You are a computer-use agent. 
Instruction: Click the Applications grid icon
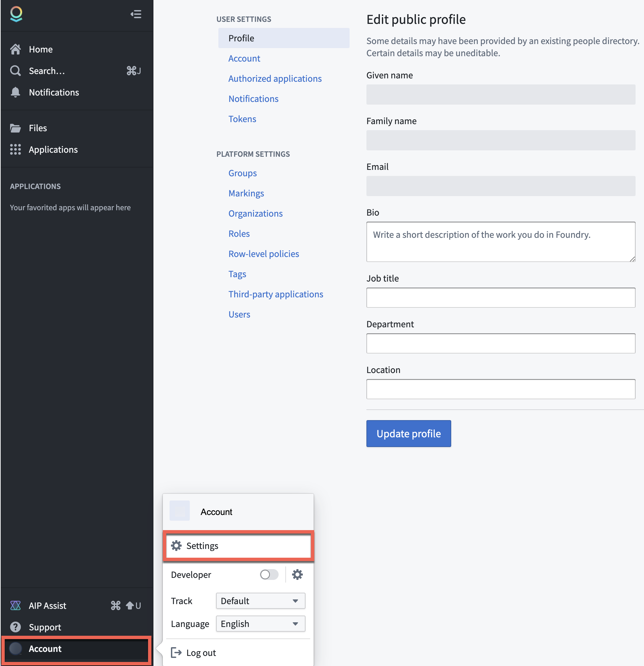(x=15, y=149)
